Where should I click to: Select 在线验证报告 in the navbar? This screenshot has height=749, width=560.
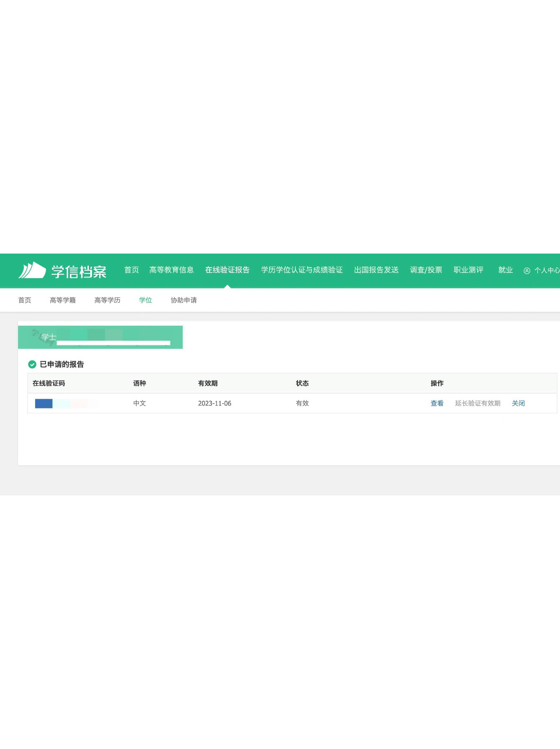point(227,270)
